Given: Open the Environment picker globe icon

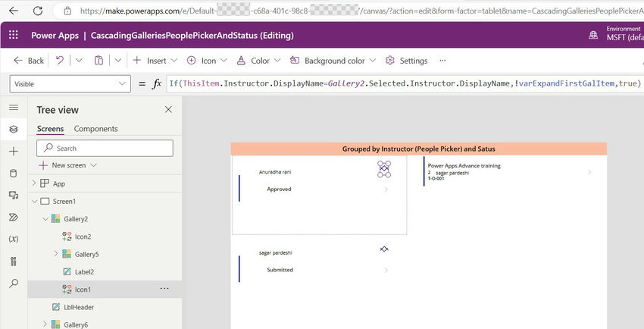Looking at the screenshot, I should [593, 36].
